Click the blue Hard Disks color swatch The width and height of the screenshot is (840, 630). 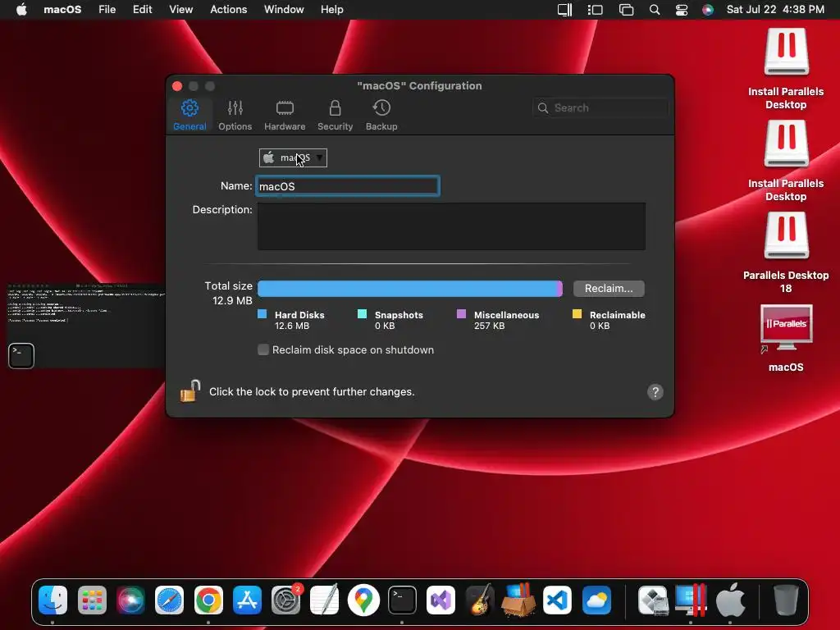(x=262, y=314)
